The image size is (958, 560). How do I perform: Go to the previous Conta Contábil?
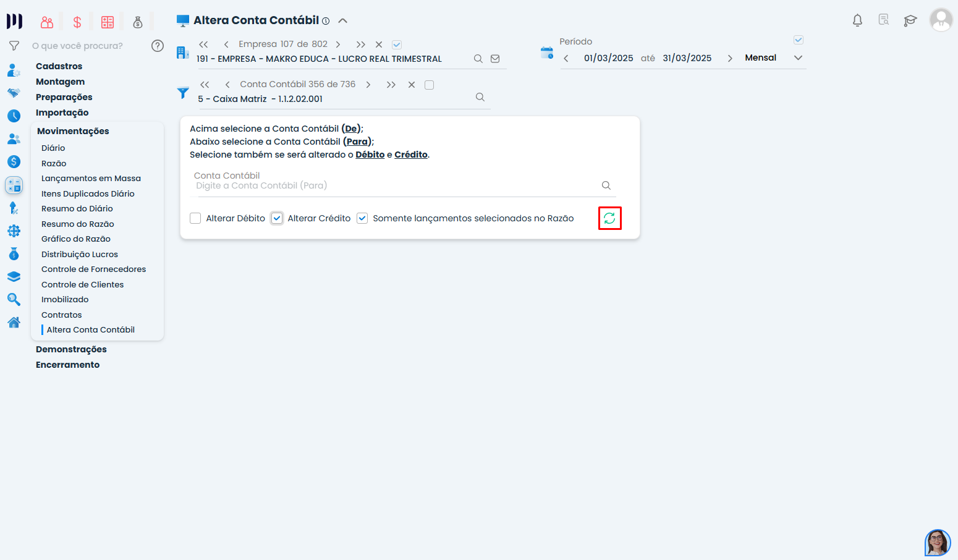coord(227,85)
